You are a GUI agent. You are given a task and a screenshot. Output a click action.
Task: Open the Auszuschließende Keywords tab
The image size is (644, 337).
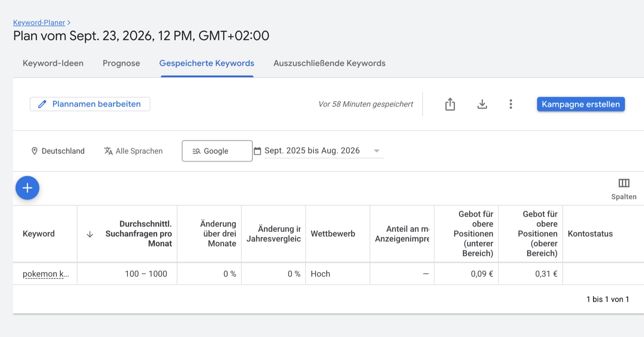click(329, 63)
